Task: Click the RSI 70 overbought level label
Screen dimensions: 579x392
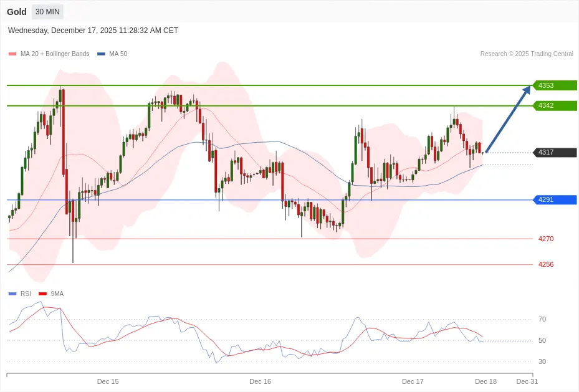Action: pyautogui.click(x=542, y=319)
